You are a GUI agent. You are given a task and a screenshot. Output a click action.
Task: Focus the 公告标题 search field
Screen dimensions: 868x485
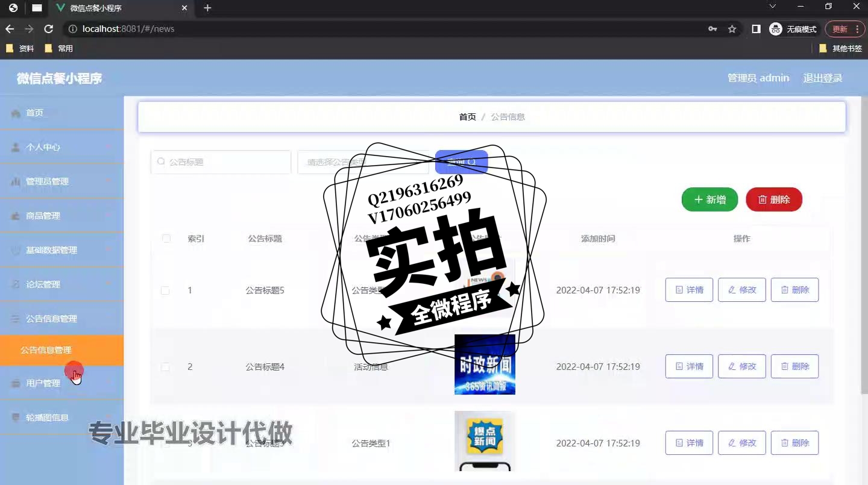221,162
